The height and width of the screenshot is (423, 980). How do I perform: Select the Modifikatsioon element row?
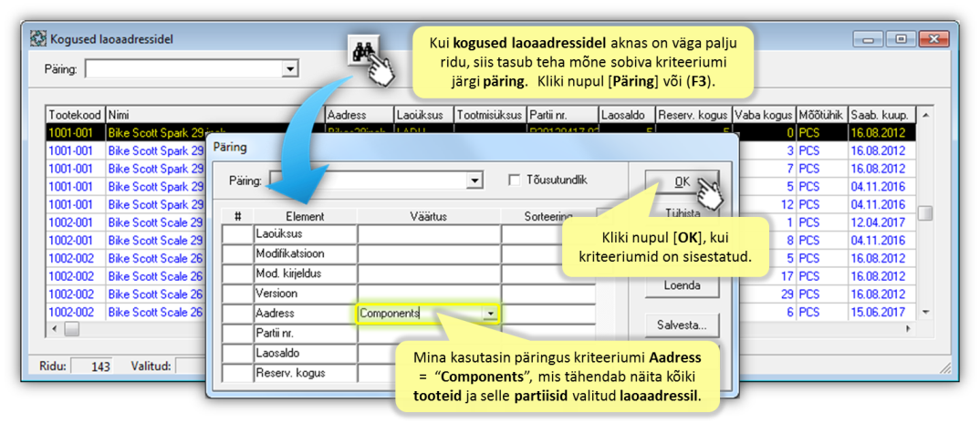pos(305,254)
